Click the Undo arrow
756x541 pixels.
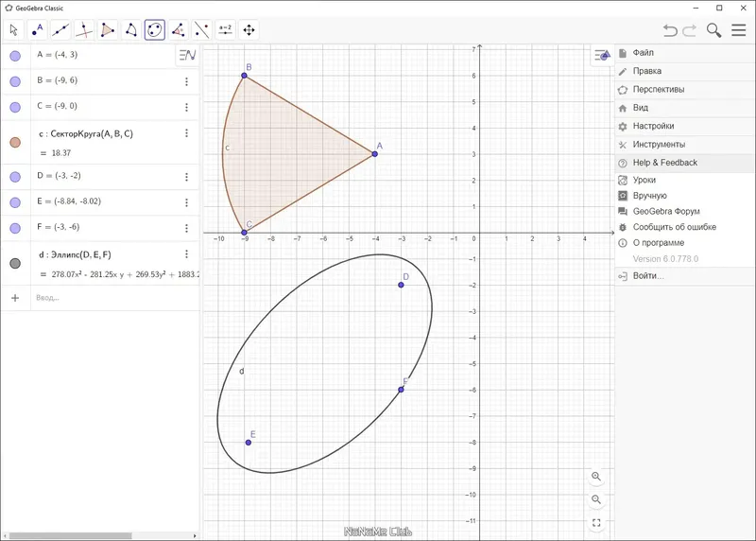click(x=670, y=30)
